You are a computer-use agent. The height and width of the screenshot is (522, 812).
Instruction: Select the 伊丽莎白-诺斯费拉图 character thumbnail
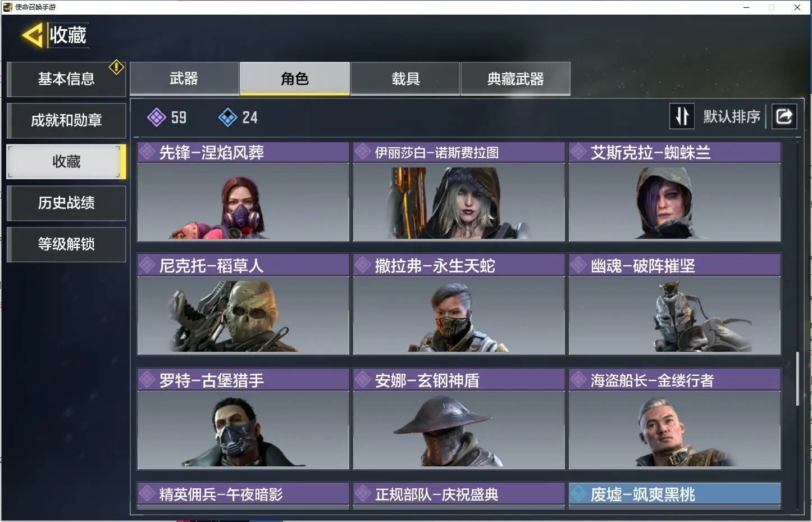point(459,202)
